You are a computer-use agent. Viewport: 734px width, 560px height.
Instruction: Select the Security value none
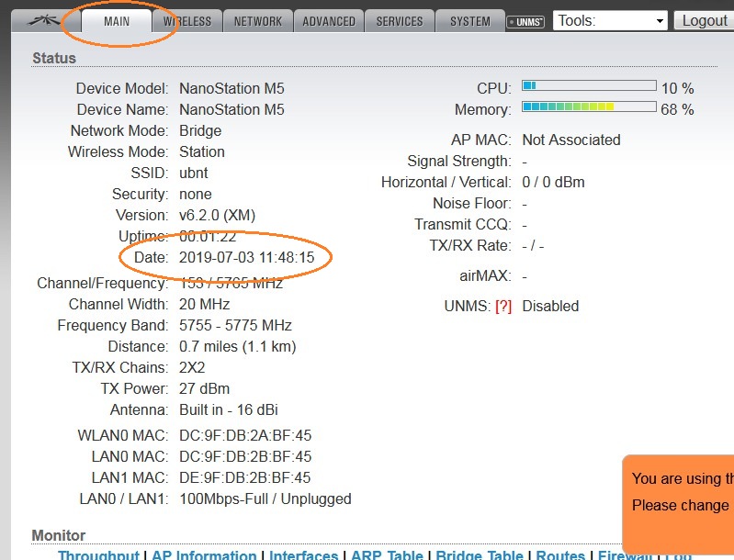[x=195, y=194]
